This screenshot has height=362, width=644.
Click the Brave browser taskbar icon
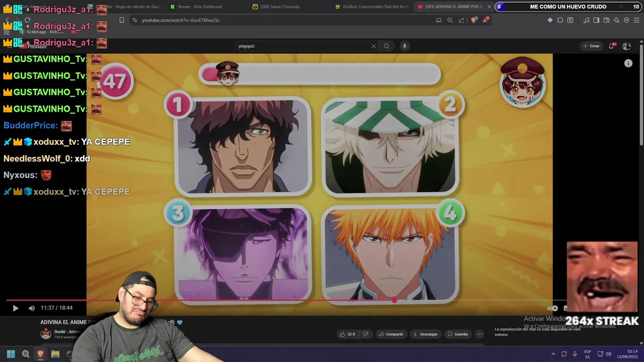tap(40, 354)
